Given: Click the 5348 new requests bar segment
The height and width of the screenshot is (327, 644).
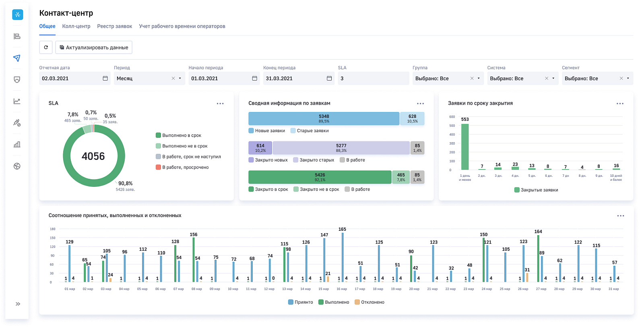Looking at the screenshot, I should [x=324, y=118].
